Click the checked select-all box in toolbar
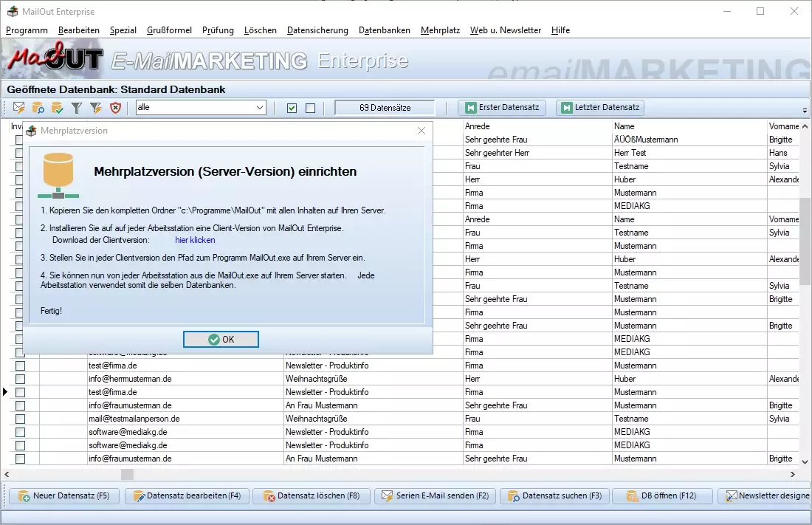 (292, 109)
